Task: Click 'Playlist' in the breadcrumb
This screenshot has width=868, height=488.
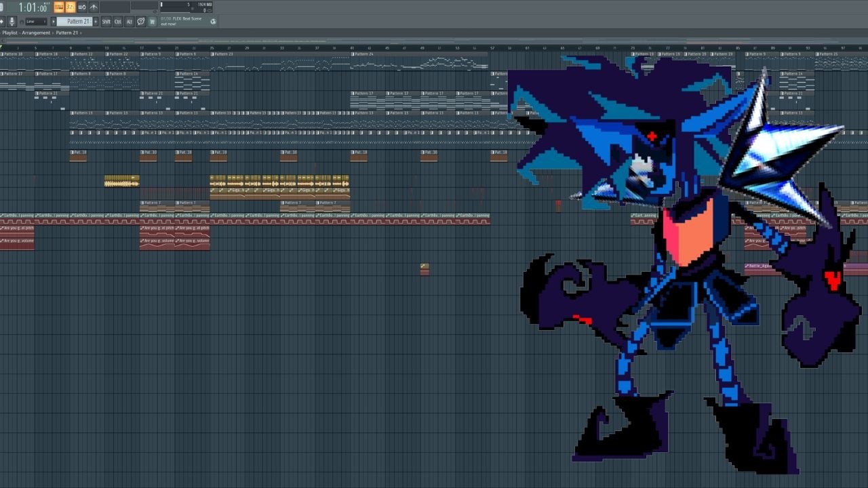Action: coord(10,33)
